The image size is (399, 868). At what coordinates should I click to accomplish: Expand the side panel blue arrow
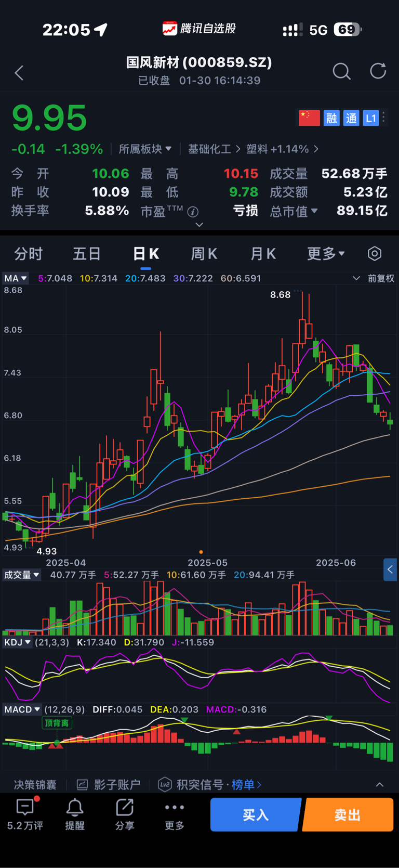pyautogui.click(x=391, y=569)
